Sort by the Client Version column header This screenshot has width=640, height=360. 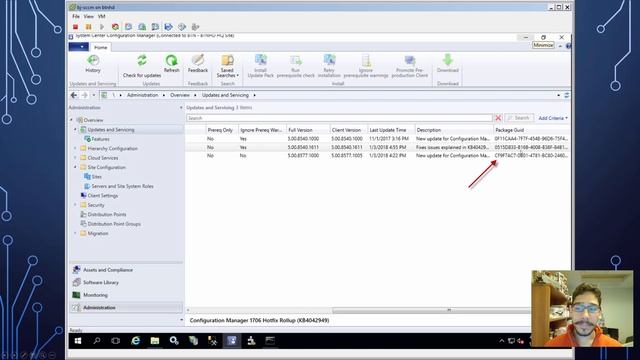349,130
